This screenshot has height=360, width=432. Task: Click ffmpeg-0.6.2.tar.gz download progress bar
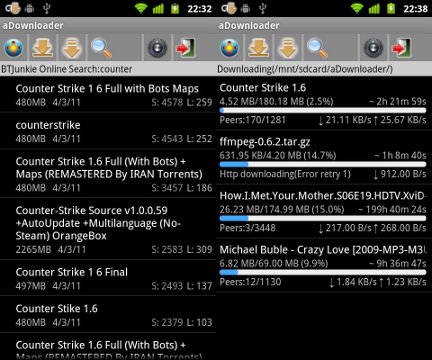323,164
